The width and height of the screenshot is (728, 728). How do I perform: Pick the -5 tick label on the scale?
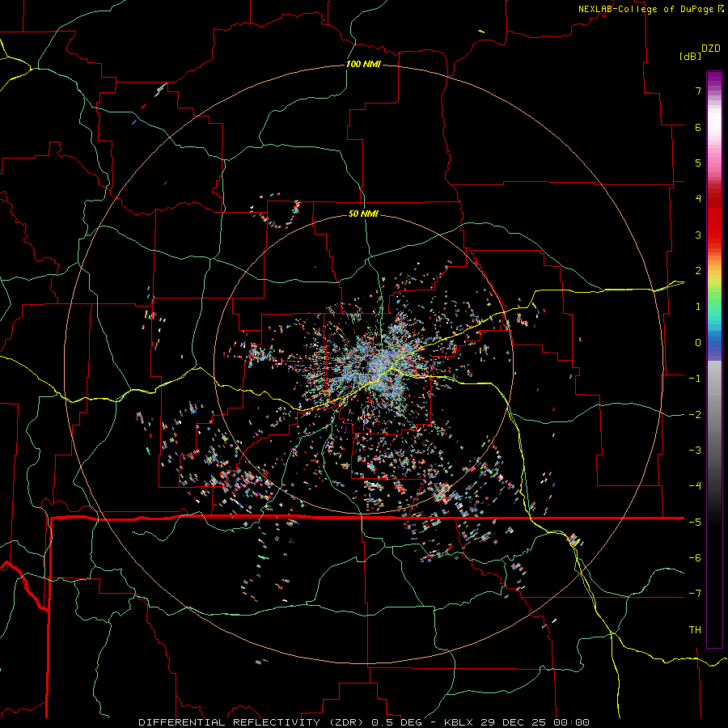(x=695, y=523)
